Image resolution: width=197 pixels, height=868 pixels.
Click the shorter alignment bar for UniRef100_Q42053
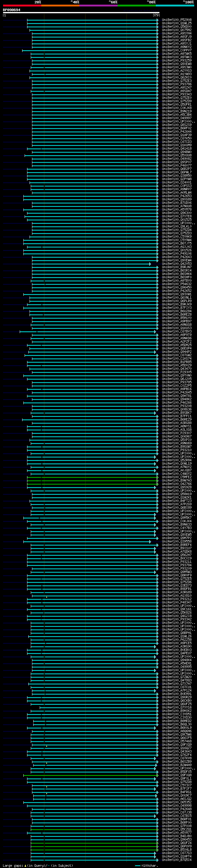coord(92,264)
